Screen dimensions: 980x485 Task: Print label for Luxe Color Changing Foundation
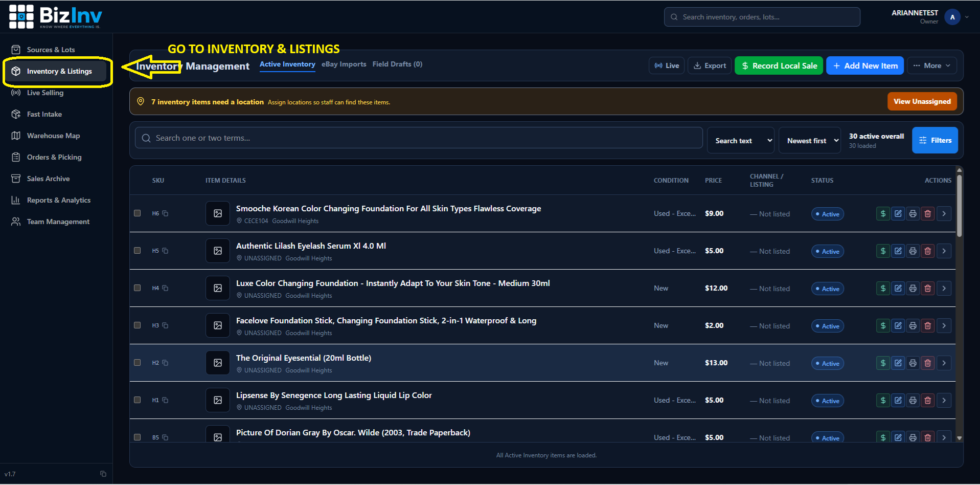(913, 288)
